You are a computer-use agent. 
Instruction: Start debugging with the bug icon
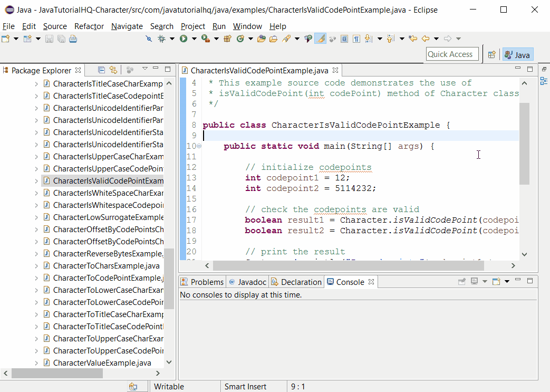[x=161, y=39]
